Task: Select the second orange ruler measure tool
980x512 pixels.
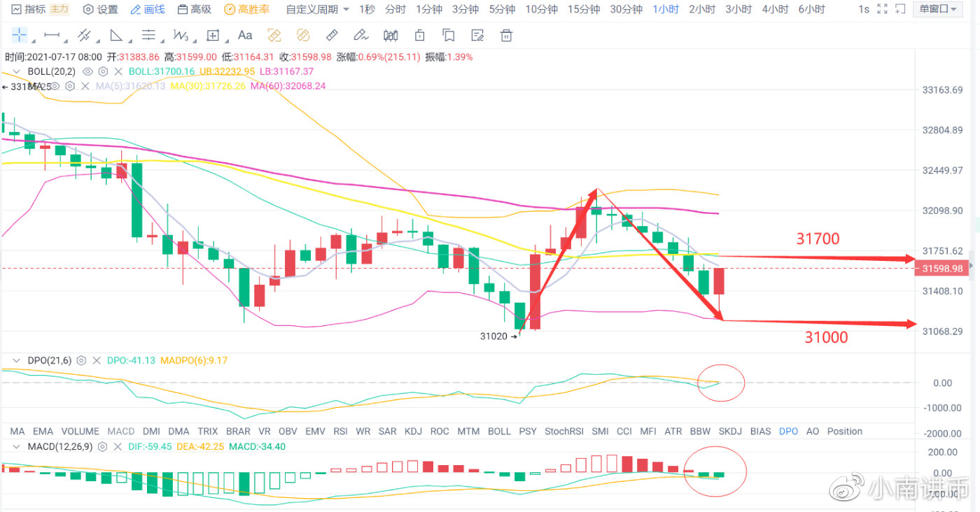Action: click(303, 35)
